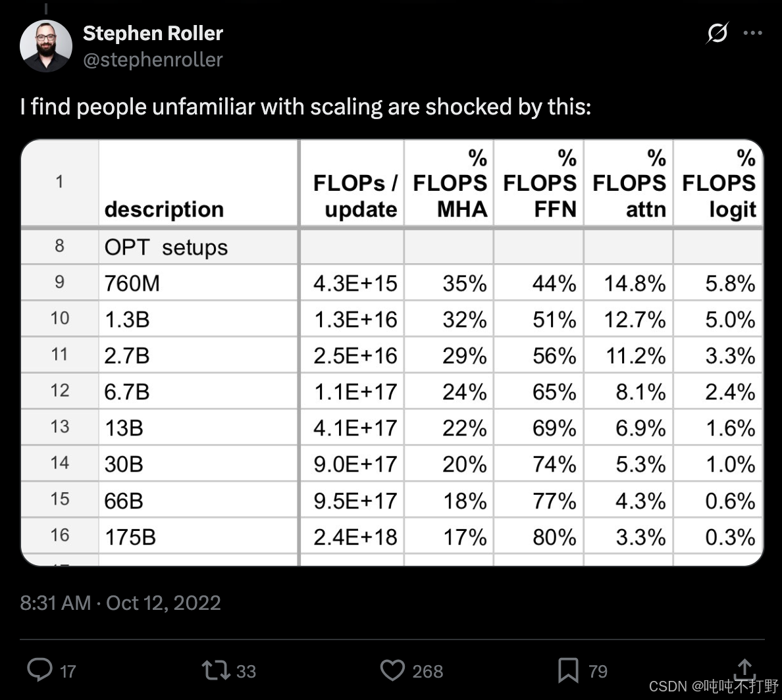Click the 268 likes count

point(427,671)
